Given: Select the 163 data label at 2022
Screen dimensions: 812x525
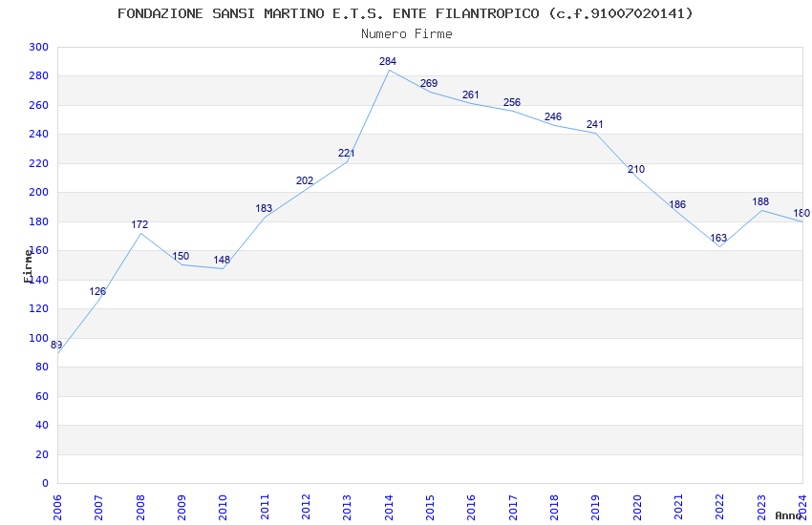Looking at the screenshot, I should pos(718,238).
